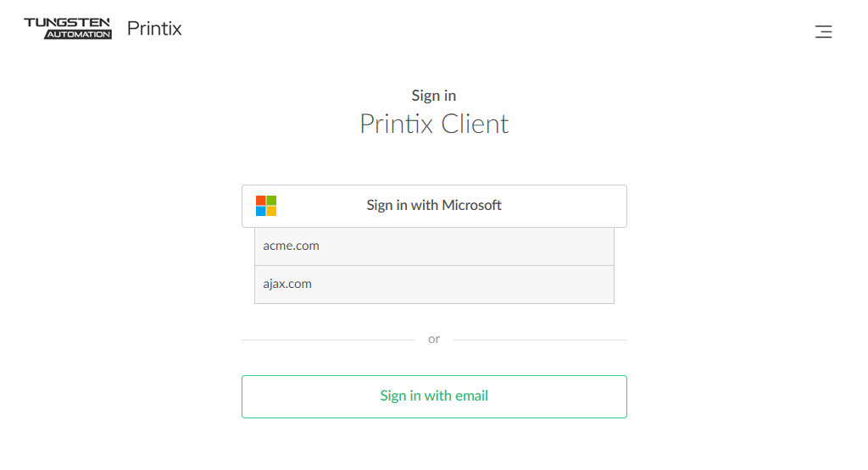This screenshot has height=470, width=868.
Task: Click the "Sign in" heading text
Action: tap(434, 96)
